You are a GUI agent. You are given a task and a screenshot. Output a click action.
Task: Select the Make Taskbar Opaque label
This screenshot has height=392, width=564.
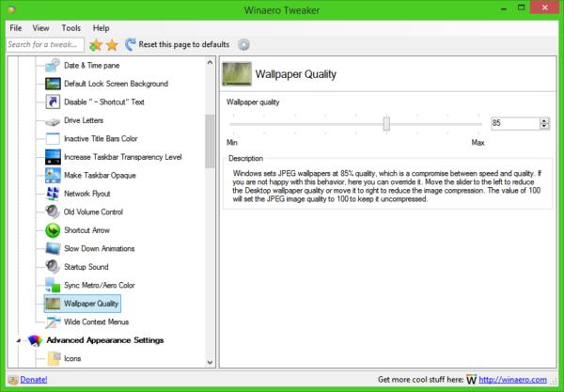[x=100, y=176]
